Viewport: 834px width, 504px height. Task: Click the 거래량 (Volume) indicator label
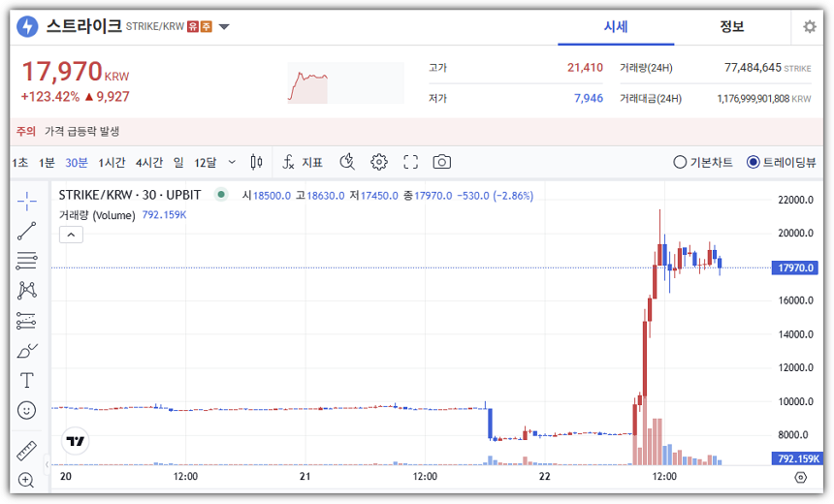(x=97, y=215)
